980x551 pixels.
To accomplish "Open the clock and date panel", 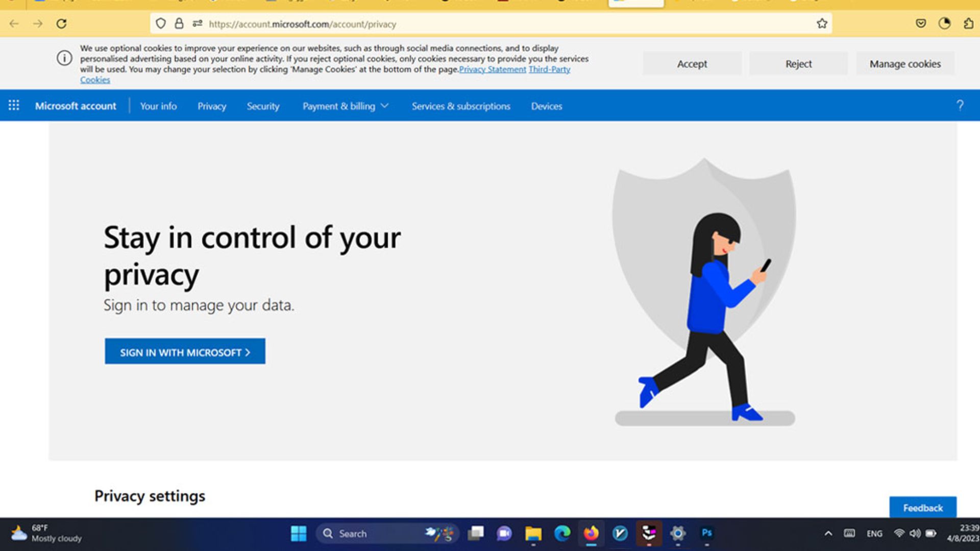I will (964, 533).
